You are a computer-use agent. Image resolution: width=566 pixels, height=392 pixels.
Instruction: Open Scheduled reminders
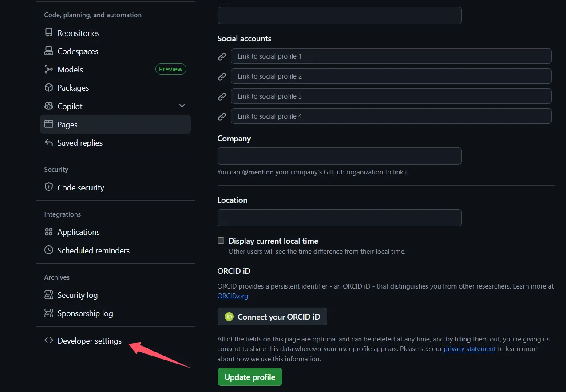tap(115, 250)
